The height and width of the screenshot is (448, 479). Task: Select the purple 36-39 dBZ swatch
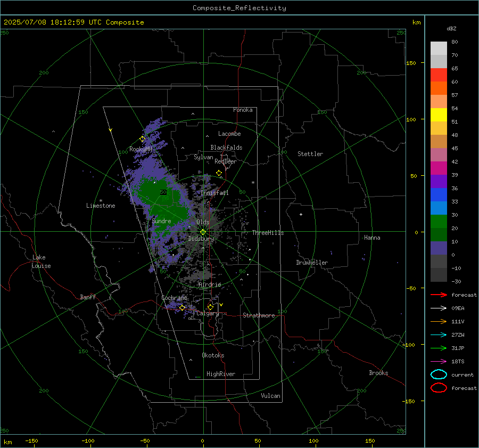coord(439,181)
